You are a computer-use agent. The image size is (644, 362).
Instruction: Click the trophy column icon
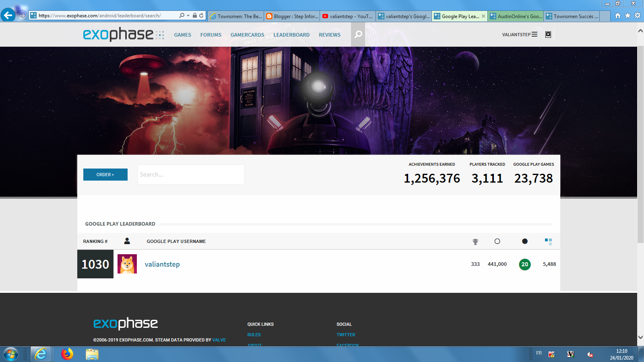[475, 242]
